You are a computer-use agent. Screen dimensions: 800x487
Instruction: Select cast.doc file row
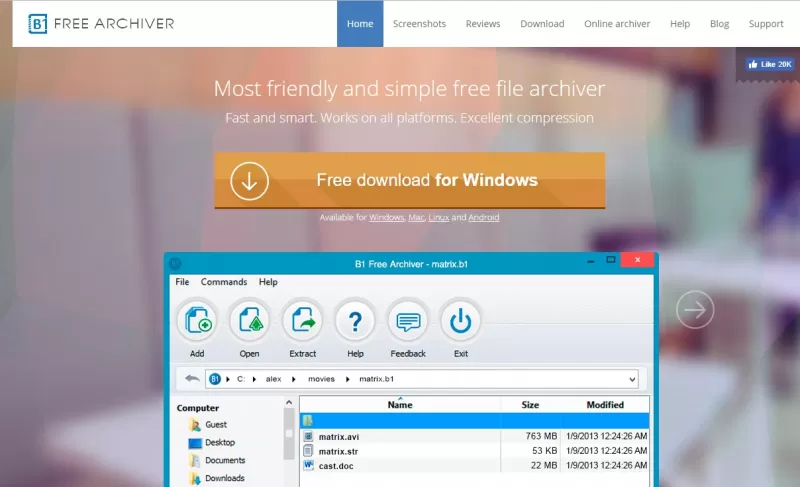tap(474, 466)
